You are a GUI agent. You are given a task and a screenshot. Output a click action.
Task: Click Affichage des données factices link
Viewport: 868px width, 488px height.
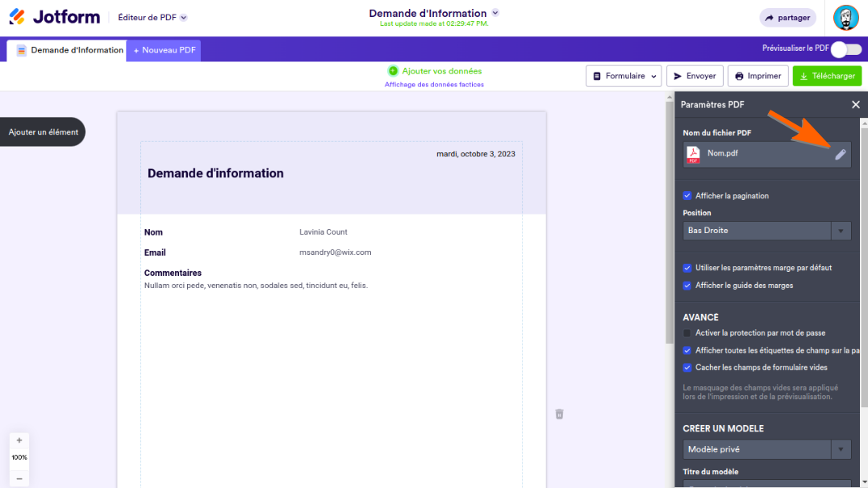(x=434, y=85)
